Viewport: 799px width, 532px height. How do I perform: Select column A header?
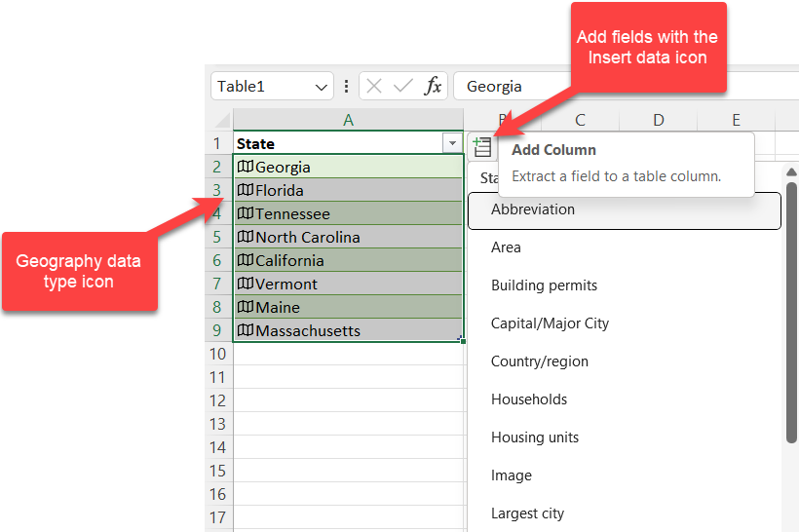pyautogui.click(x=348, y=120)
